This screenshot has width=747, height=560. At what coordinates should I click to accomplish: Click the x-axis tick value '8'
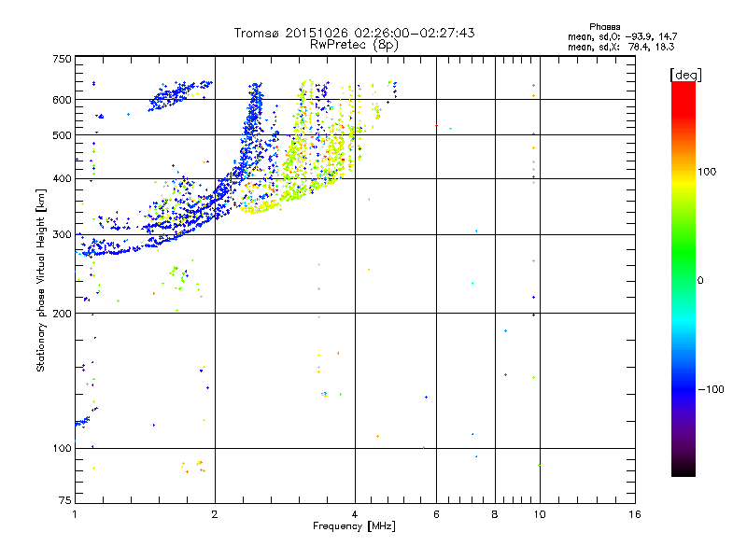pyautogui.click(x=495, y=514)
